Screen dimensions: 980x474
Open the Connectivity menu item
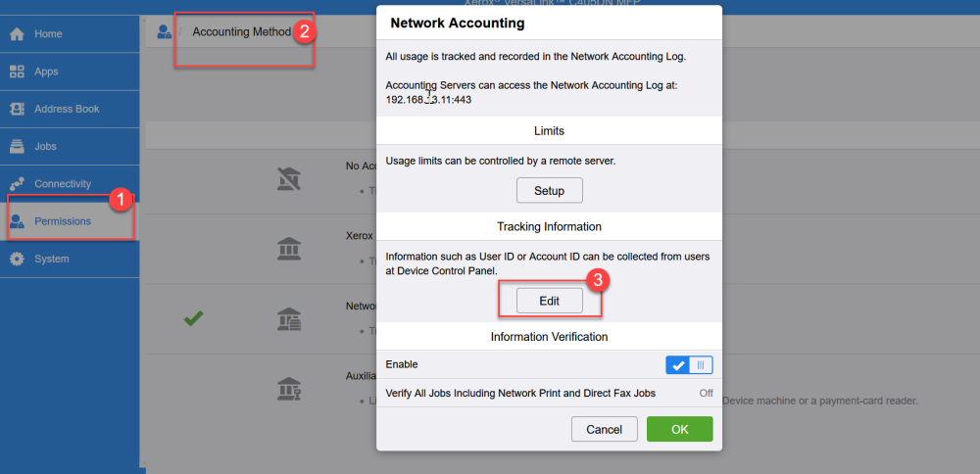pos(63,184)
